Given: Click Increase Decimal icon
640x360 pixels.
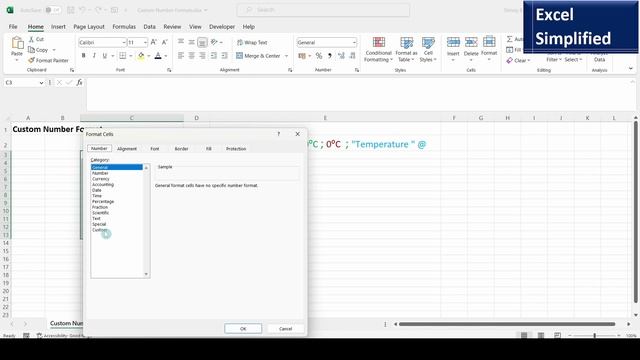Looking at the screenshot, I should [341, 56].
